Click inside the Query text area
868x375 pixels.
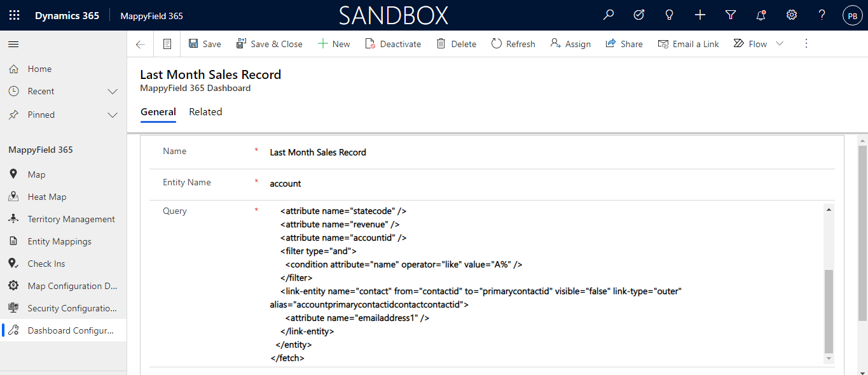pos(546,285)
